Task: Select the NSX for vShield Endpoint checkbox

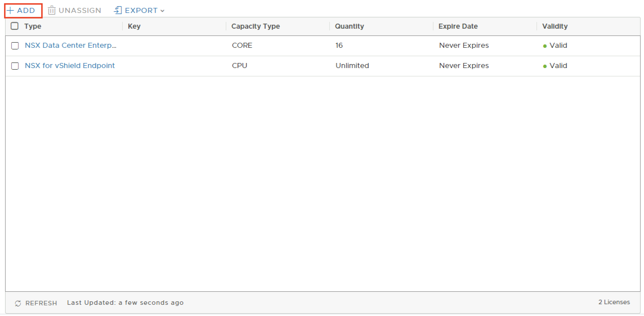Action: click(15, 66)
